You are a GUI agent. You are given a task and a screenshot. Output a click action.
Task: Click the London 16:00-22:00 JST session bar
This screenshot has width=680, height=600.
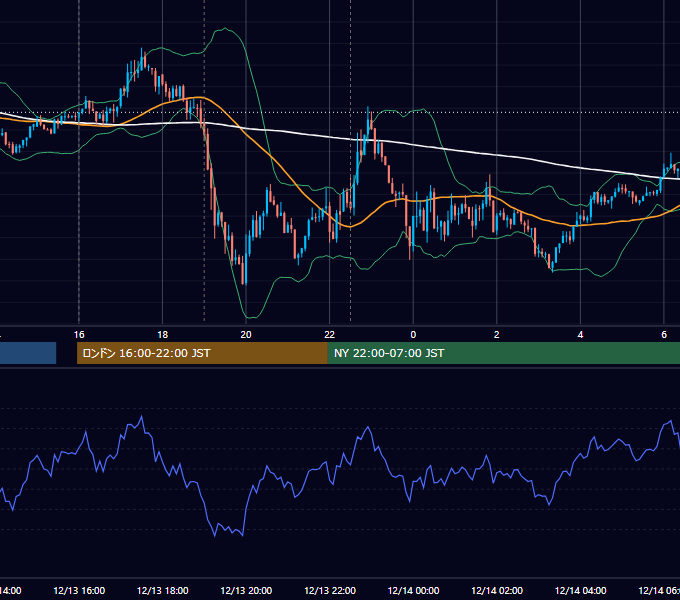click(x=202, y=353)
